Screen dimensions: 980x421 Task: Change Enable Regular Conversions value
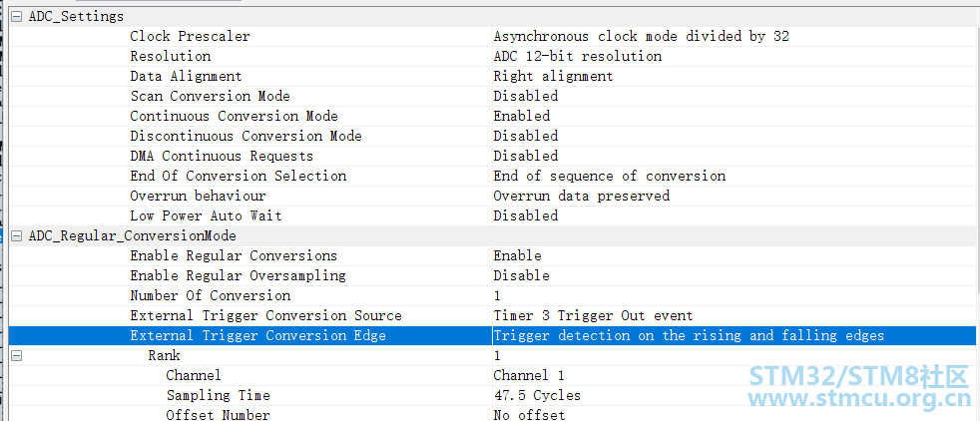[x=517, y=255]
